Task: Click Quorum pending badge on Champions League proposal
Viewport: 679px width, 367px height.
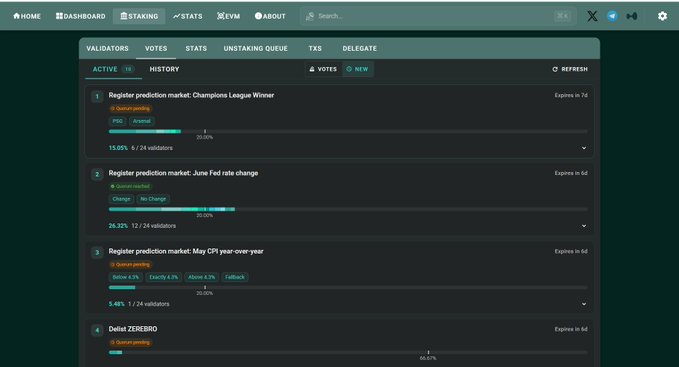Action: click(130, 109)
